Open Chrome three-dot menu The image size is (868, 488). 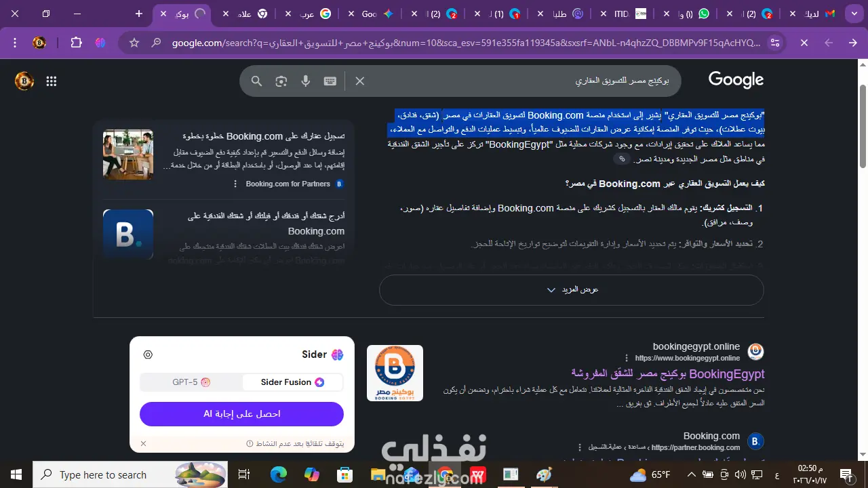(x=15, y=43)
